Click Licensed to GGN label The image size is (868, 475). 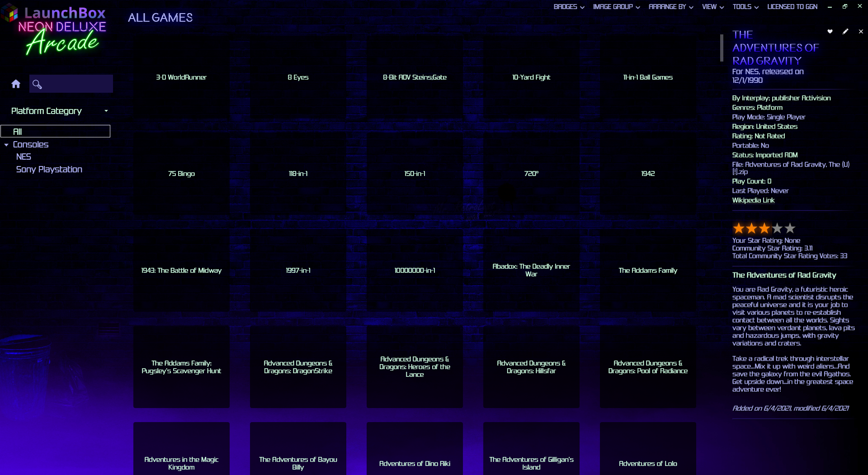click(792, 7)
